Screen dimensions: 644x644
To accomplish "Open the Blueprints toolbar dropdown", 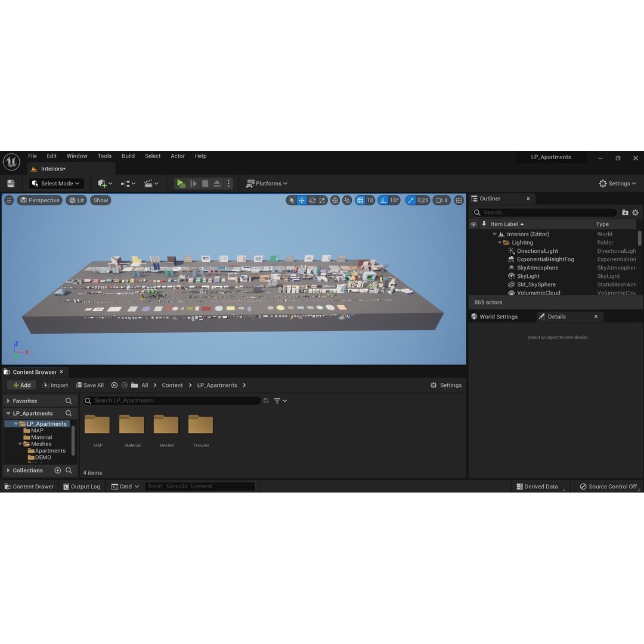I will (128, 184).
